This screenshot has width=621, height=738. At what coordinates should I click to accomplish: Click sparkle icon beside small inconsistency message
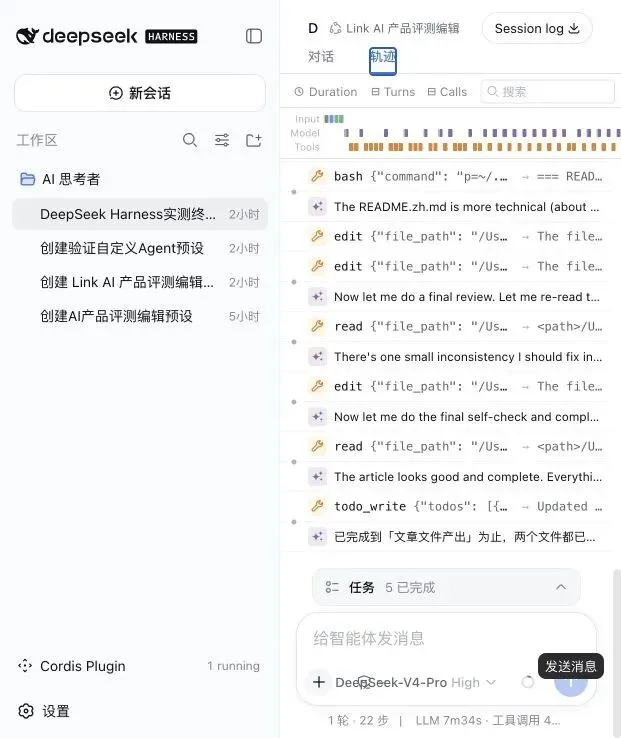tap(318, 357)
